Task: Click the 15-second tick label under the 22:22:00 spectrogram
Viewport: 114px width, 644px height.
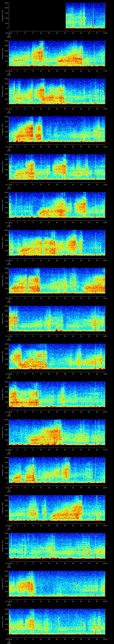Action: (33, 525)
